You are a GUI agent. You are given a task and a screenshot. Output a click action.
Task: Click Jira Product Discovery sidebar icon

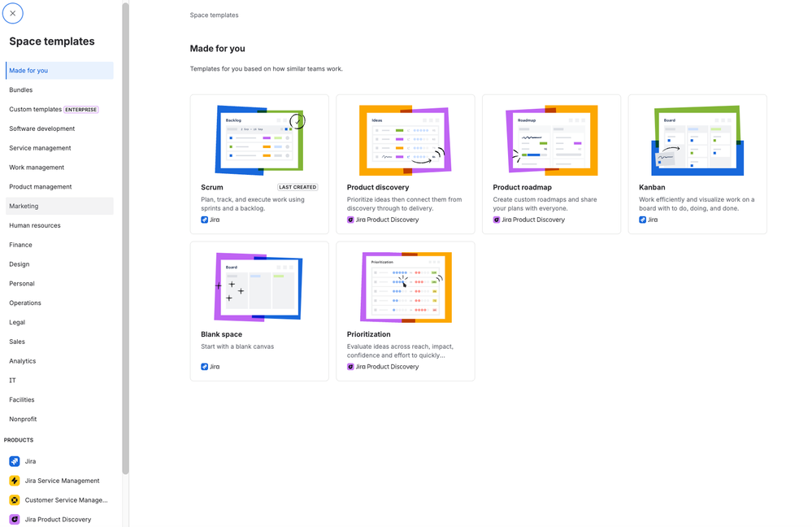pos(15,519)
